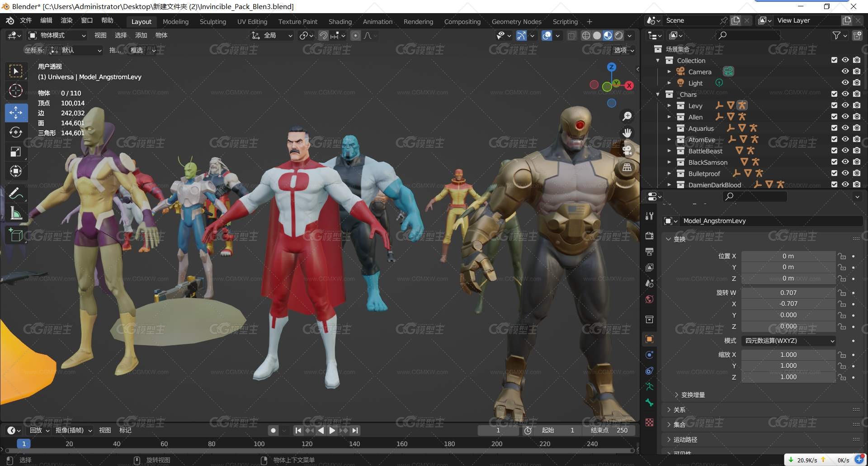Viewport: 868px width, 466px height.
Task: Open the Render properties tab
Action: coord(650,236)
